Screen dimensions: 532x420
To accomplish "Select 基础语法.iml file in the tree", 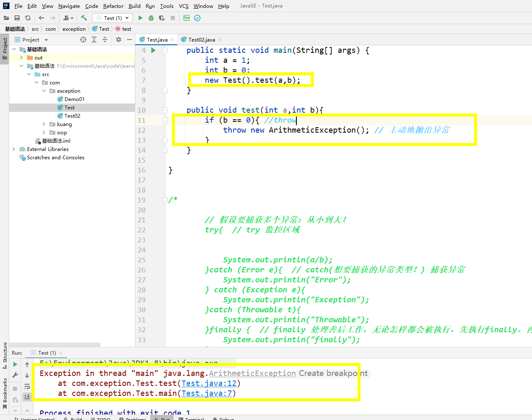I will pyautogui.click(x=56, y=141).
